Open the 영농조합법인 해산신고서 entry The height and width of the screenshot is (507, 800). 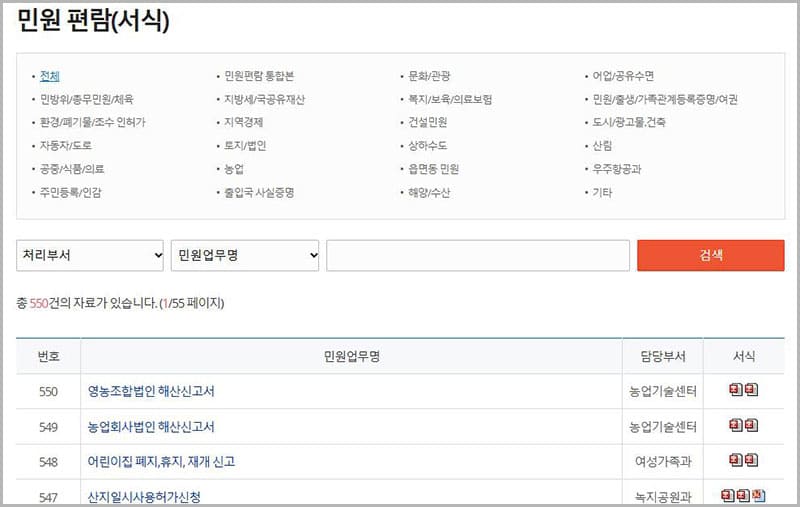pyautogui.click(x=151, y=391)
